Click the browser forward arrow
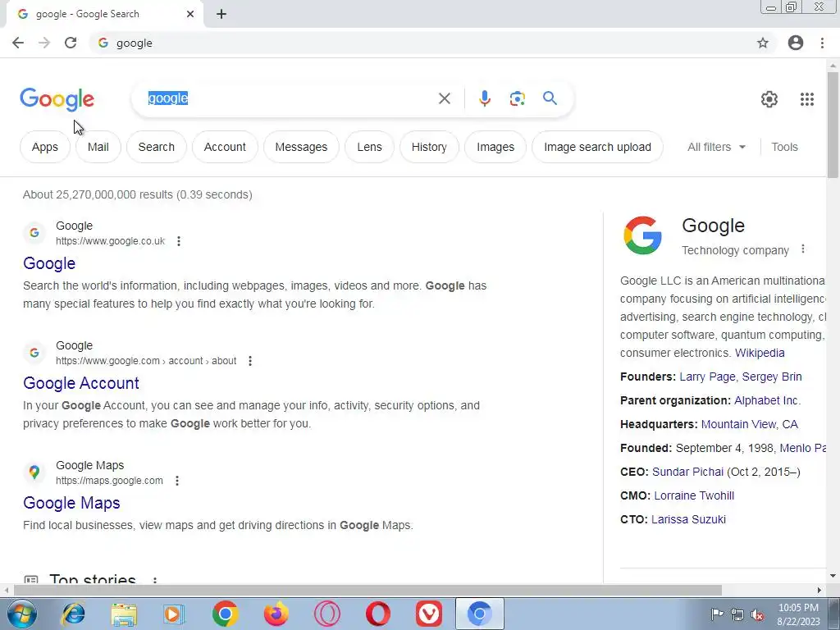Image resolution: width=840 pixels, height=630 pixels. click(x=44, y=43)
